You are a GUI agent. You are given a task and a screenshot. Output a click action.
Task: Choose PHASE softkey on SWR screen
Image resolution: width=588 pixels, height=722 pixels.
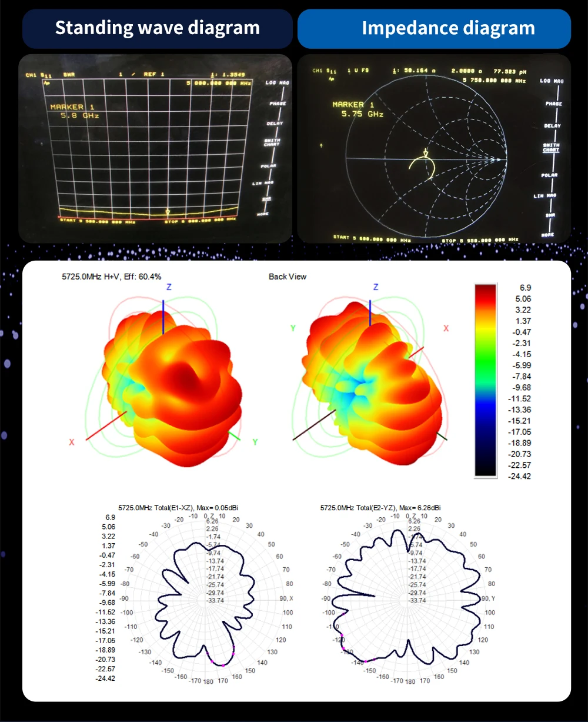(278, 103)
